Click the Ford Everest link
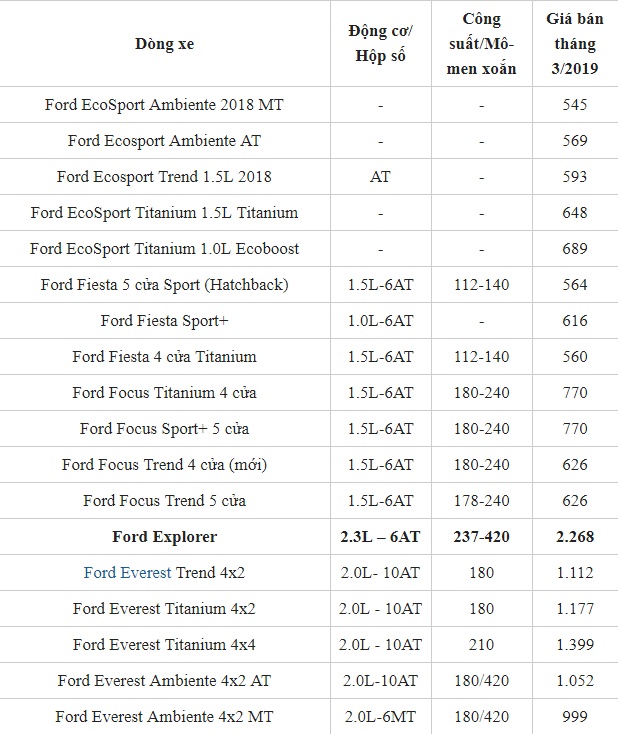Viewport: 622px width, 734px height. pyautogui.click(x=127, y=573)
